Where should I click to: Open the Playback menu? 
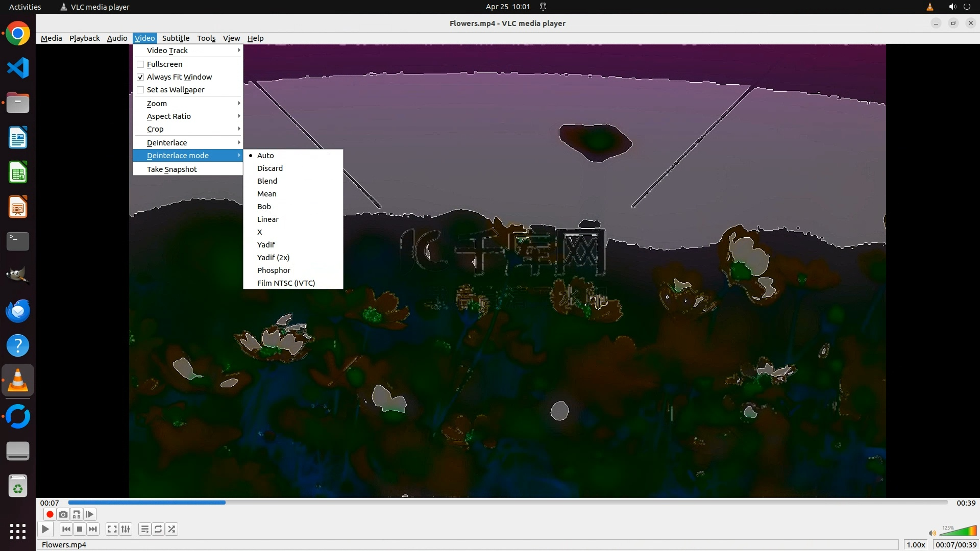(x=84, y=38)
